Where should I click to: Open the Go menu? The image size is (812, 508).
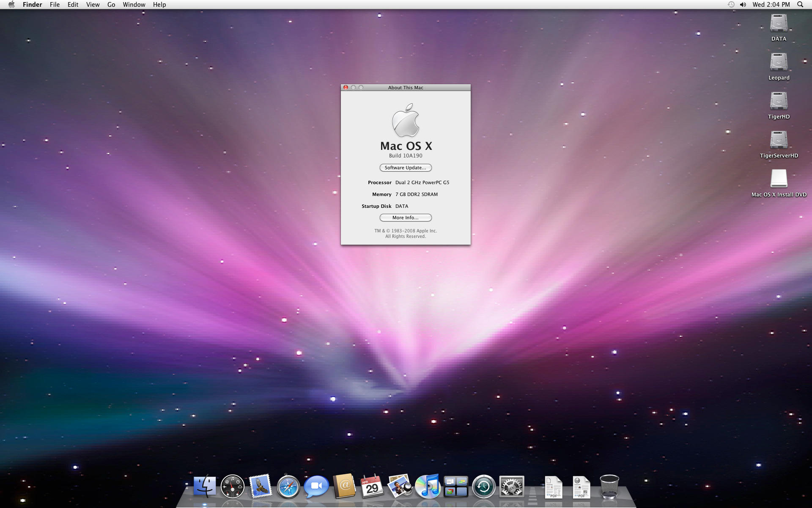pyautogui.click(x=111, y=5)
